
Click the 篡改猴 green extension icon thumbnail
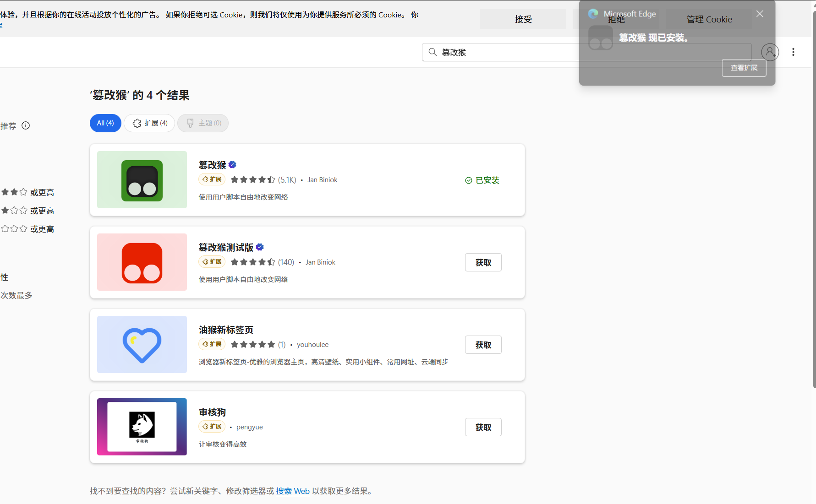(x=142, y=180)
